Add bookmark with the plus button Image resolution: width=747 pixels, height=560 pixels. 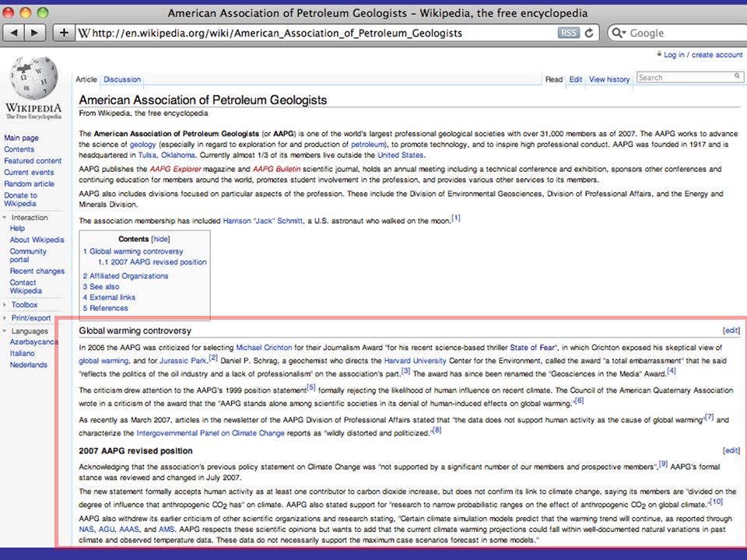64,33
